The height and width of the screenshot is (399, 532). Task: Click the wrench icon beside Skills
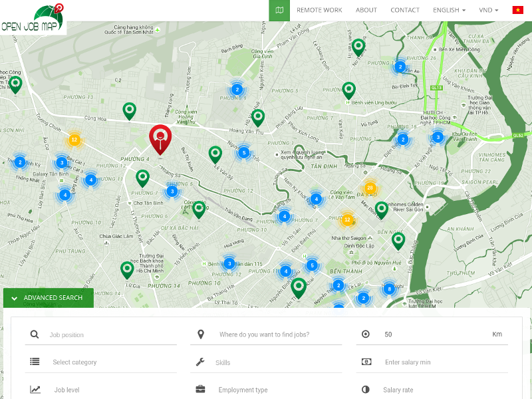[200, 362]
